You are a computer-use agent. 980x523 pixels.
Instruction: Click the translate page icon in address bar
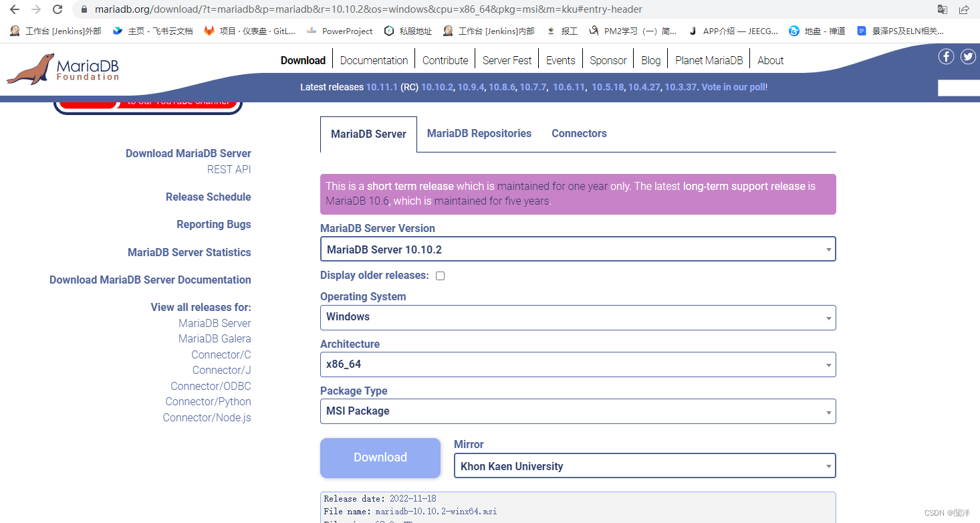[942, 9]
